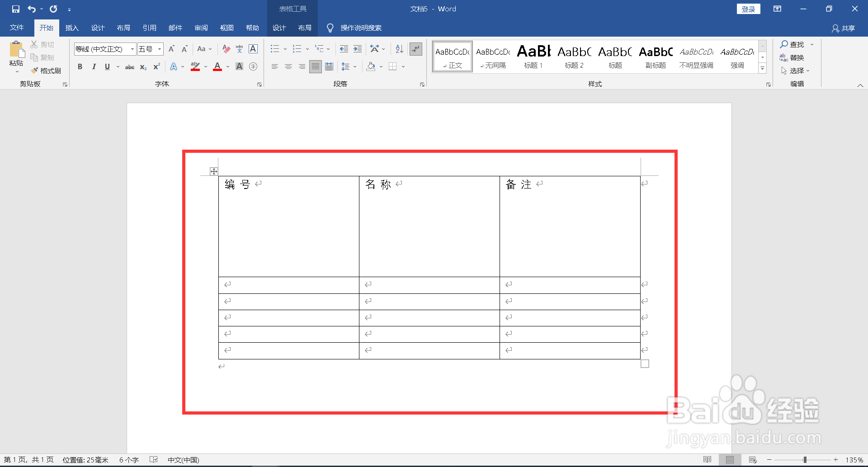Switch to the Review (审阅) tab

[201, 28]
